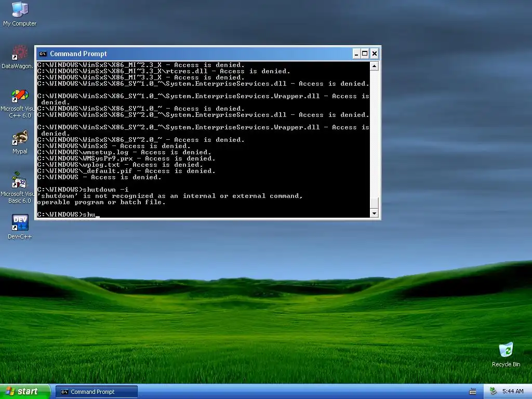Click the 'X86_MI~2.3_X - Access is denied' line
532x399 pixels.
pyautogui.click(x=141, y=65)
